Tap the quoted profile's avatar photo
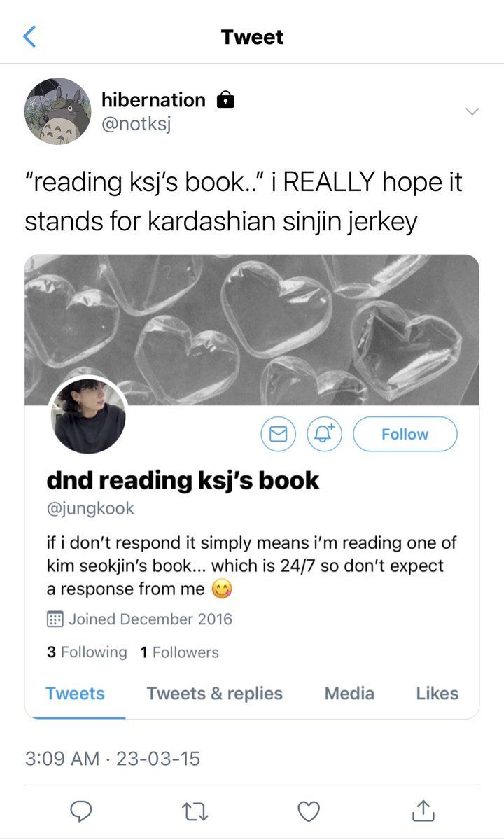Viewport: 504px width, 840px height. (89, 418)
